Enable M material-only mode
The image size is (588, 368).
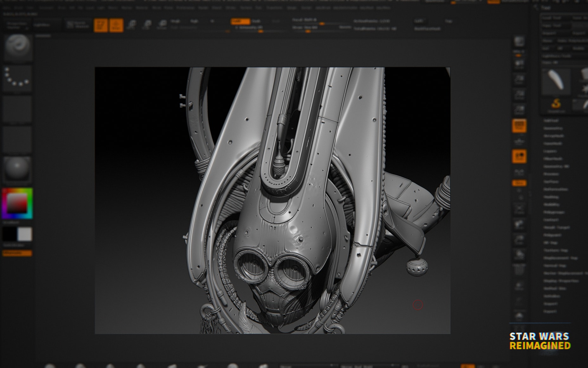pyautogui.click(x=212, y=21)
